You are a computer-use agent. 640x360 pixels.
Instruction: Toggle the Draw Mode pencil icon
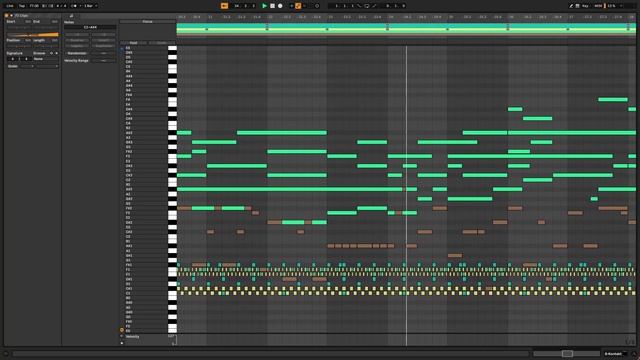tap(571, 6)
